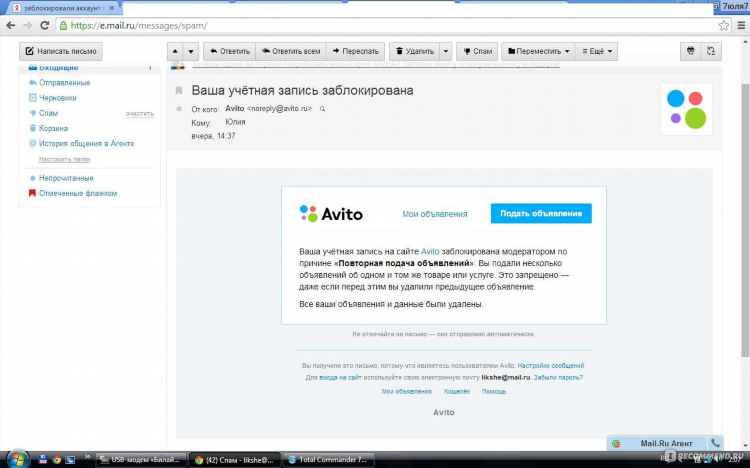Mark the message as Спам in toolbar
This screenshot has width=750, height=468.
tap(477, 51)
